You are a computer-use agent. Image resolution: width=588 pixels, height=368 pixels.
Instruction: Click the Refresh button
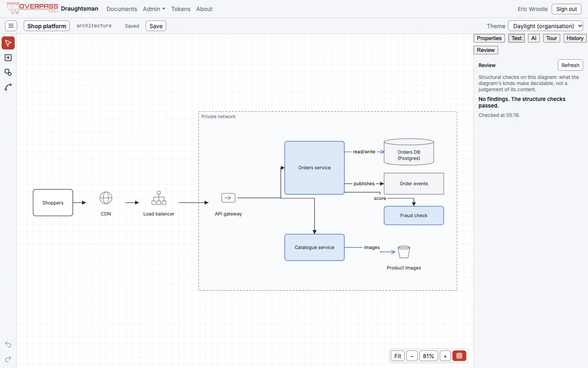570,65
